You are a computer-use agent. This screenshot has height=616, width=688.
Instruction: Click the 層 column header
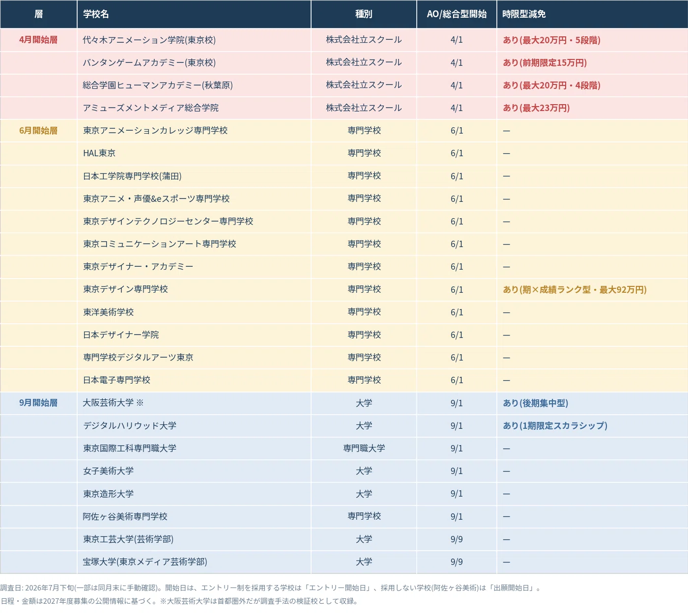click(38, 14)
